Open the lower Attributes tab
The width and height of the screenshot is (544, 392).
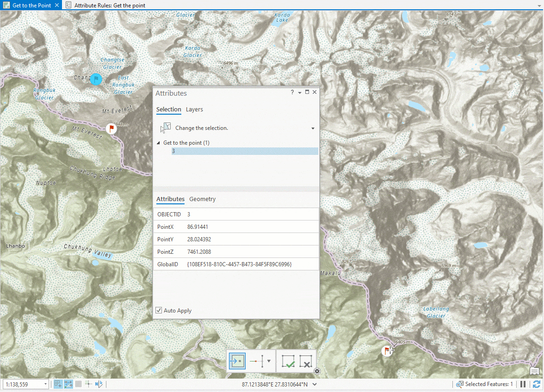coord(170,199)
